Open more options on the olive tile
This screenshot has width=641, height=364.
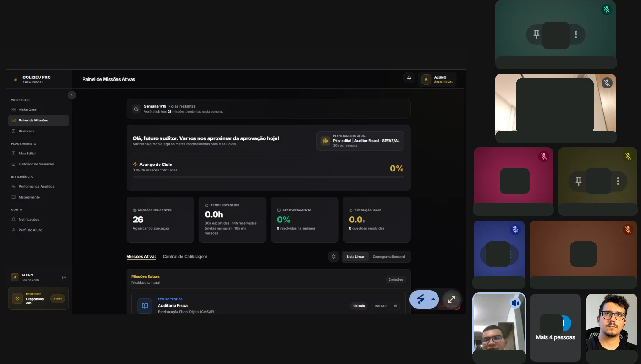point(618,181)
